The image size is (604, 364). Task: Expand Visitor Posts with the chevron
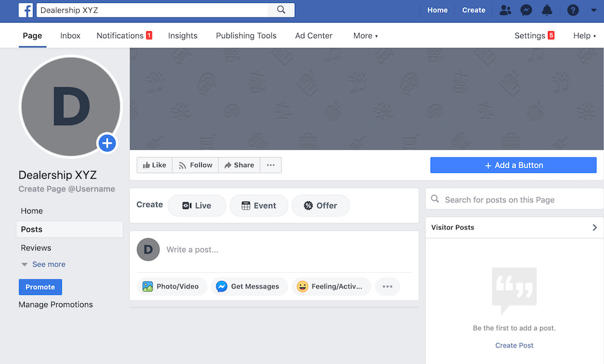[595, 228]
